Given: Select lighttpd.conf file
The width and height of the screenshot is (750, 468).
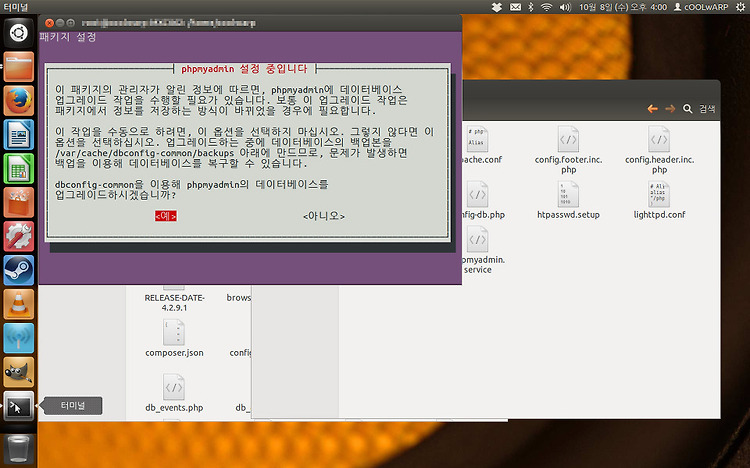Looking at the screenshot, I should click(x=659, y=200).
